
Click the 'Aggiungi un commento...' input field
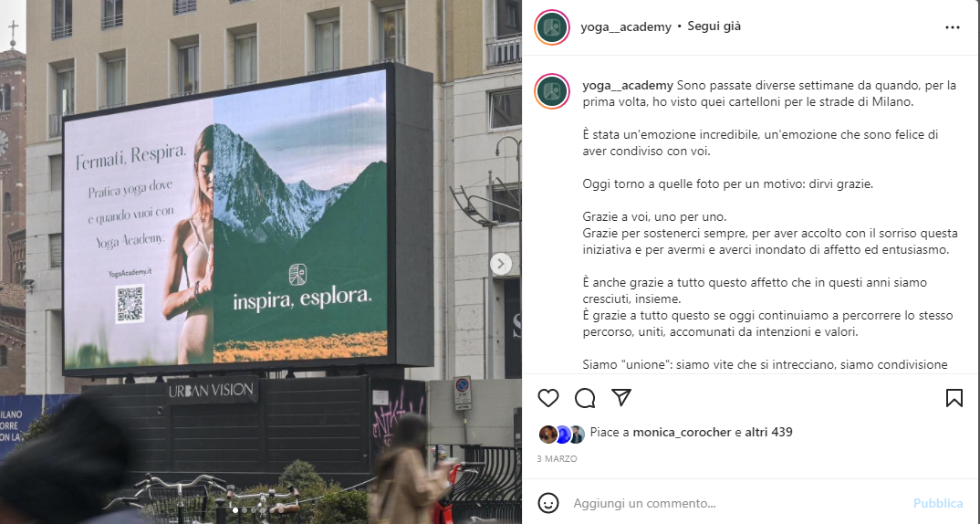click(737, 503)
